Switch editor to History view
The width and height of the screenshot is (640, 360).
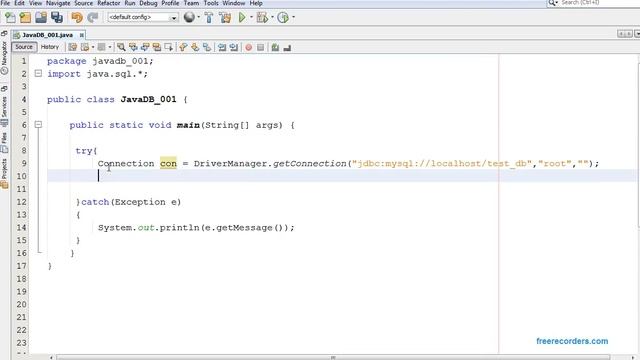[x=50, y=47]
